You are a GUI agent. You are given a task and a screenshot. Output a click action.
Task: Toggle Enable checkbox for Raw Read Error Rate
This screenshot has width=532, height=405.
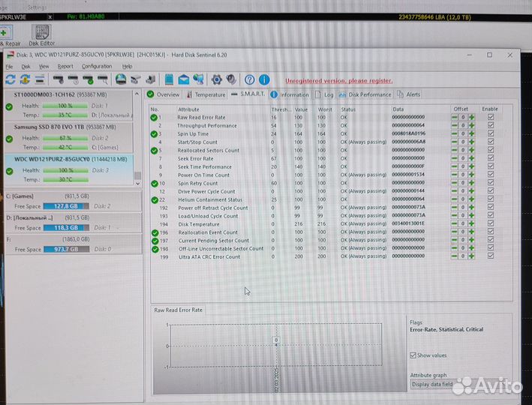click(490, 117)
